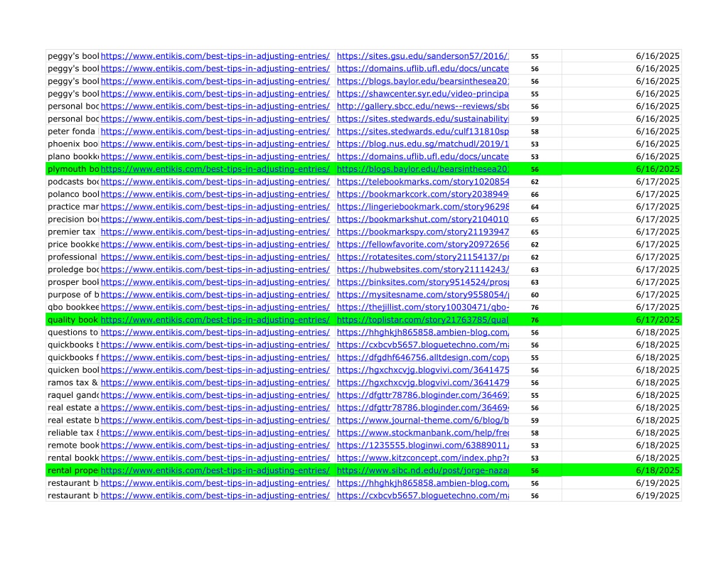Open the entikis.com link in peter fonda row
Screen dimensions: 728x562
pos(215,131)
